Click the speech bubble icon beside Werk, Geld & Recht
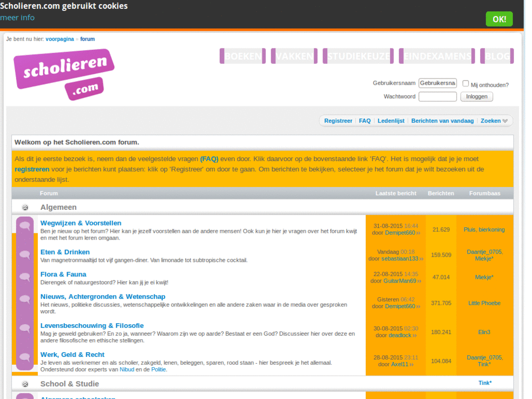This screenshot has width=532, height=399. [25, 357]
